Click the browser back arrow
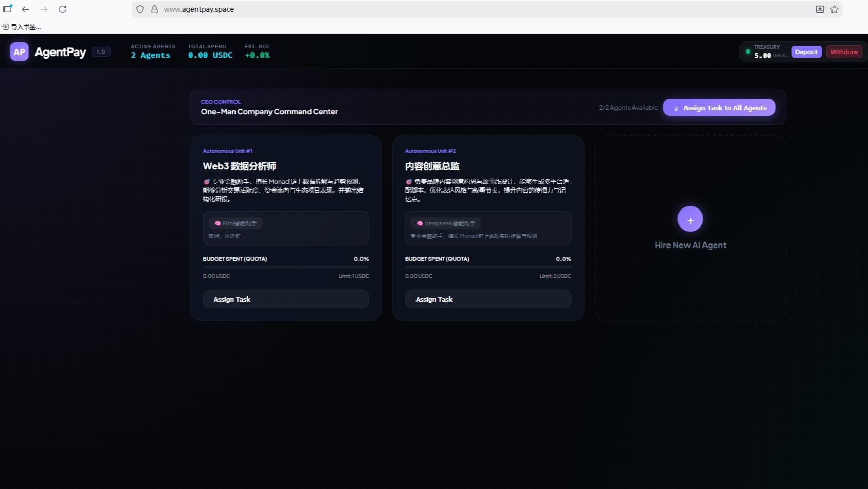 25,9
